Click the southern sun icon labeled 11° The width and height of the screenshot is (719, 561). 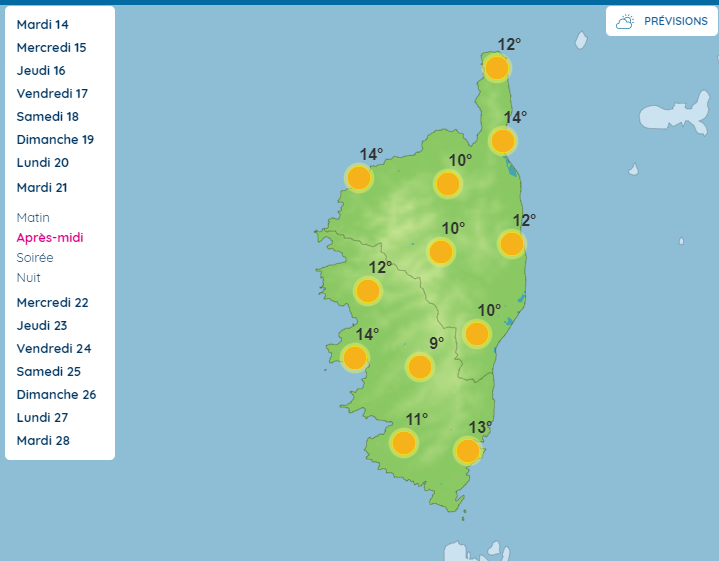pyautogui.click(x=404, y=443)
